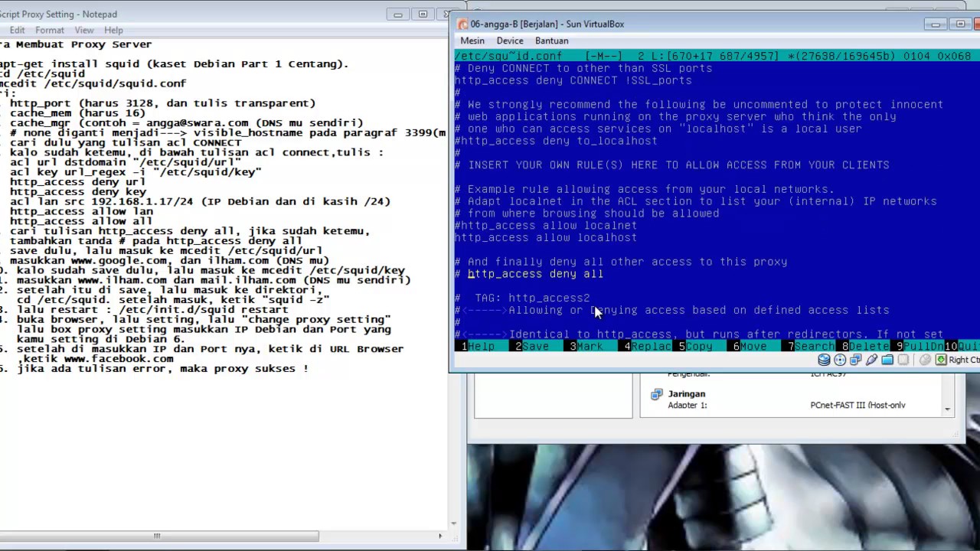Click the 'apt-get install squid' line in Notepad

click(x=175, y=64)
